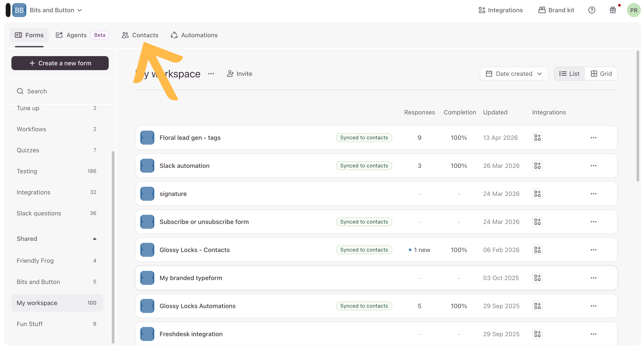Open the PR user avatar menu
The height and width of the screenshot is (348, 644).
coord(633,10)
